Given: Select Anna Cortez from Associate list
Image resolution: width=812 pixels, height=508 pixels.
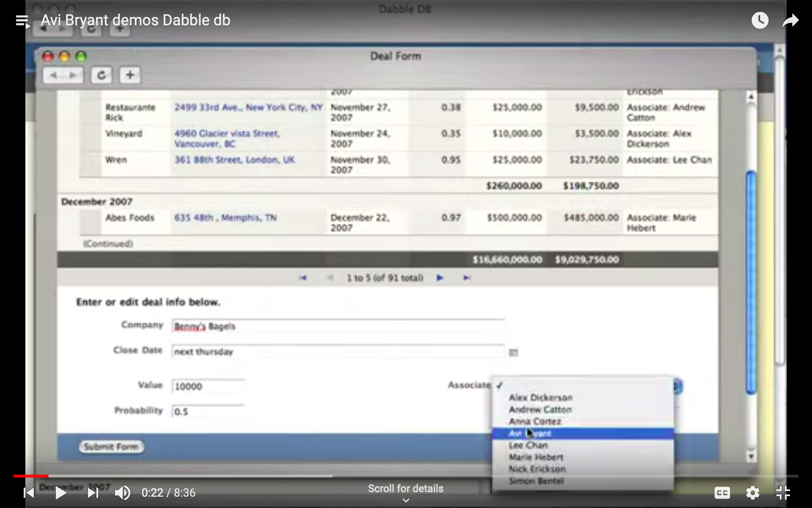Looking at the screenshot, I should 582,421.
